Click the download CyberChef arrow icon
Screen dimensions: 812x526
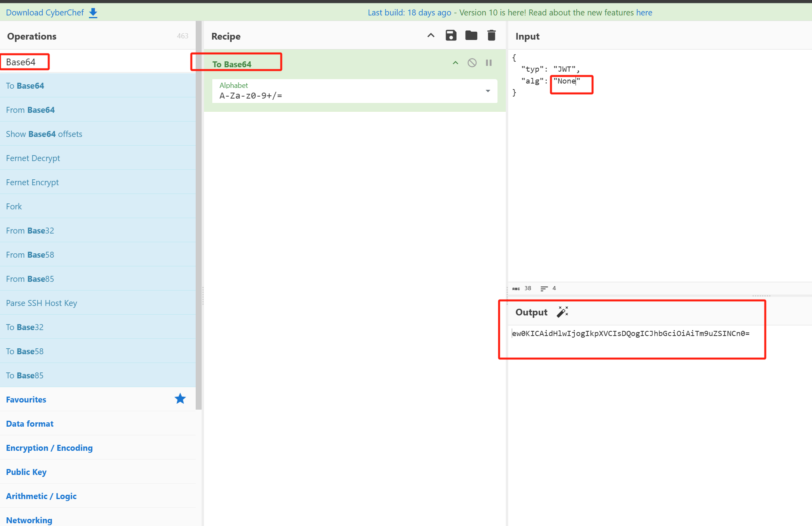[x=93, y=13]
